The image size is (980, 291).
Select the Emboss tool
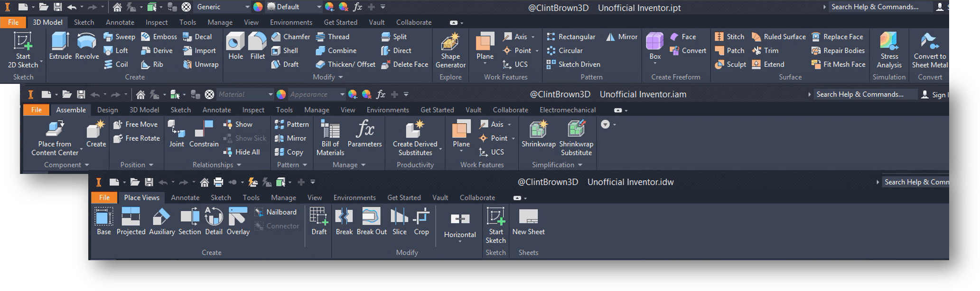pyautogui.click(x=159, y=36)
